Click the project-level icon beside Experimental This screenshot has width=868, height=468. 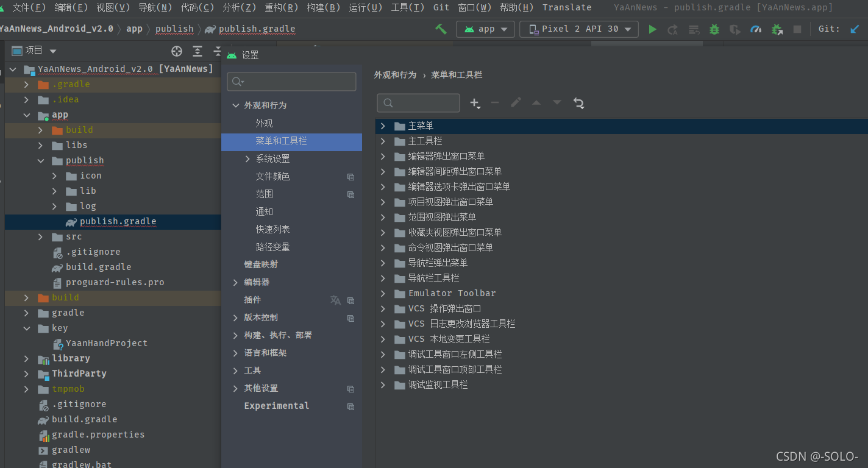click(x=350, y=406)
